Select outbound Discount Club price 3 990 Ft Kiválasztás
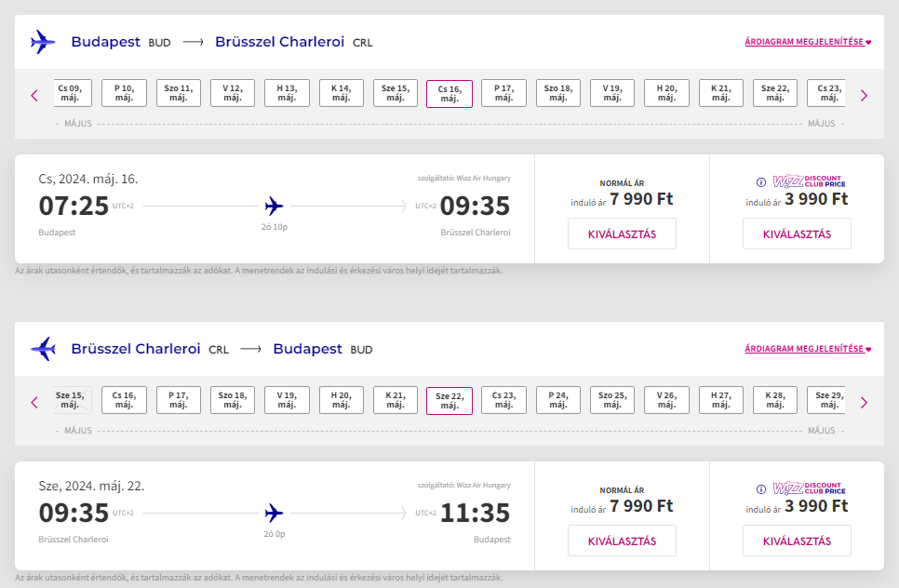The height and width of the screenshot is (588, 899). (797, 234)
